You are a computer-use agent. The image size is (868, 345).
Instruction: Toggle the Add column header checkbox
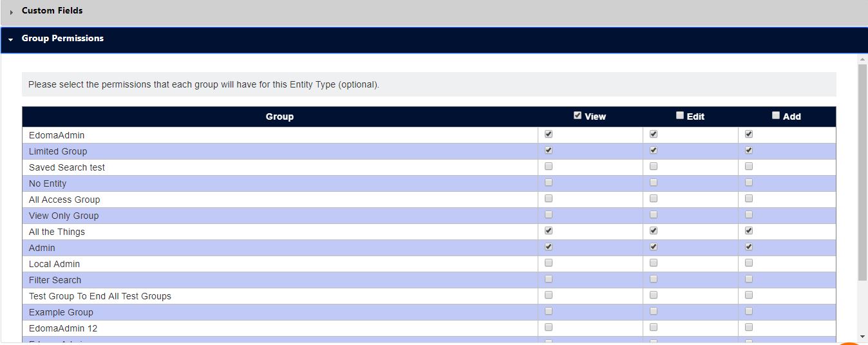pyautogui.click(x=776, y=116)
